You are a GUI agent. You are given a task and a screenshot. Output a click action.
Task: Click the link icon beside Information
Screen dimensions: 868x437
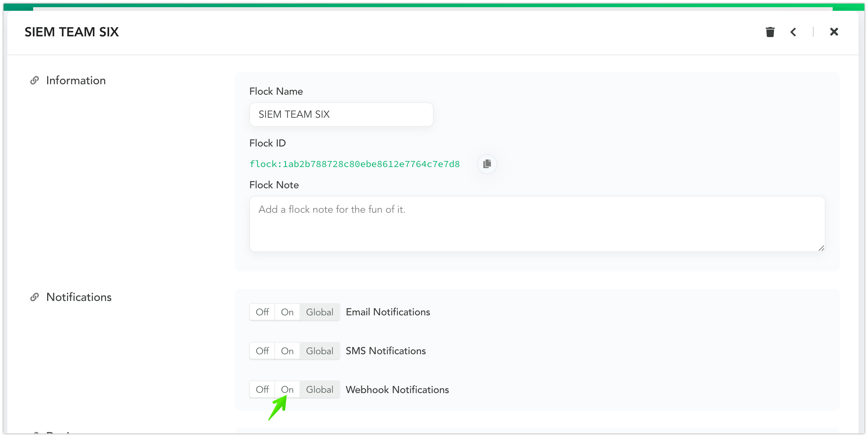[35, 80]
